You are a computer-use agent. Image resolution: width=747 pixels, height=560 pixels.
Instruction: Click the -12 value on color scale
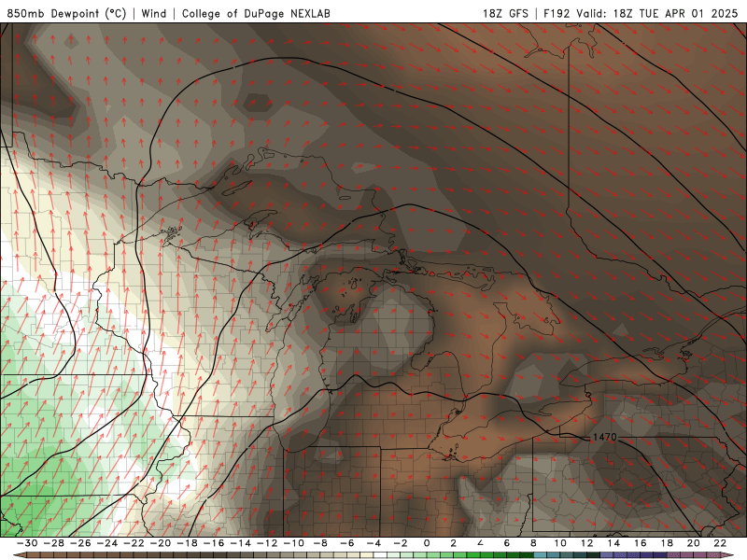coord(267,543)
